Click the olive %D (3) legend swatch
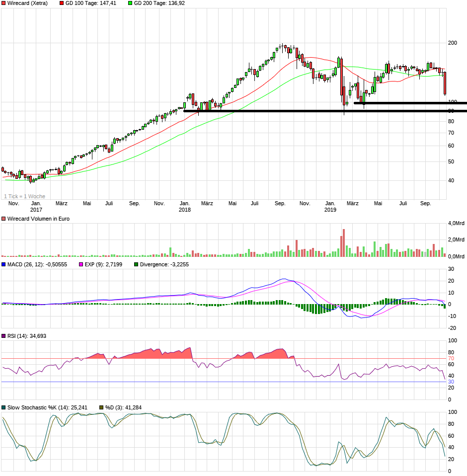 pyautogui.click(x=102, y=407)
